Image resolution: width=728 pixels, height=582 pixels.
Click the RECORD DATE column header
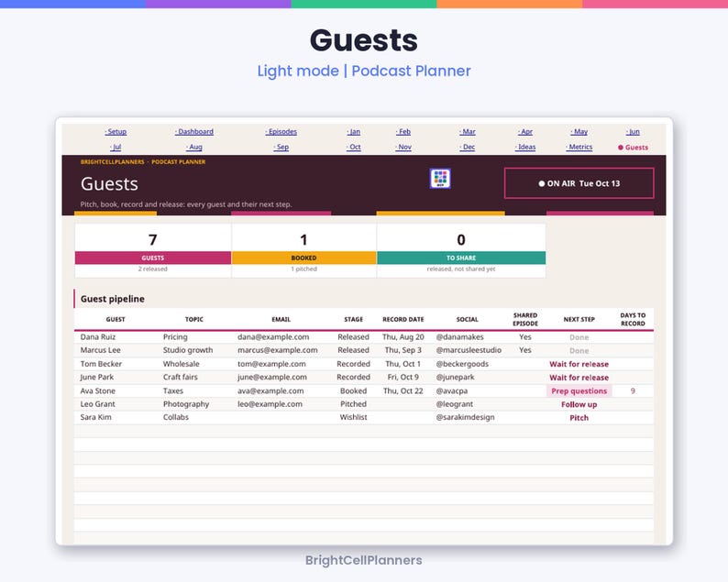tap(403, 319)
